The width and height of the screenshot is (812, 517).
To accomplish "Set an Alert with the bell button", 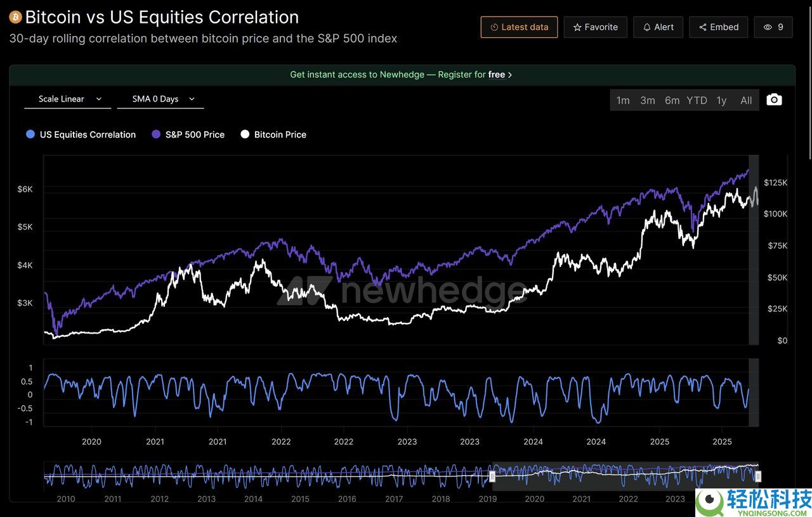I will click(658, 27).
